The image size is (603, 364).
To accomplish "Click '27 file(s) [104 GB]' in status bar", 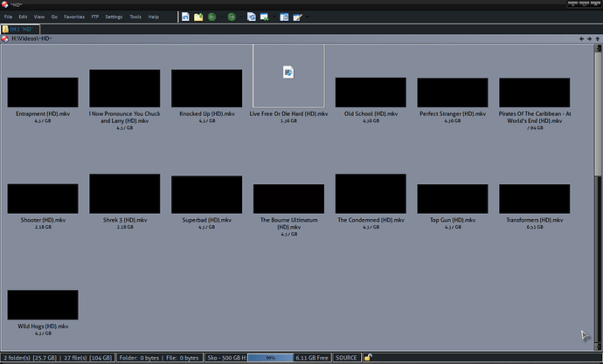I will coord(88,358).
